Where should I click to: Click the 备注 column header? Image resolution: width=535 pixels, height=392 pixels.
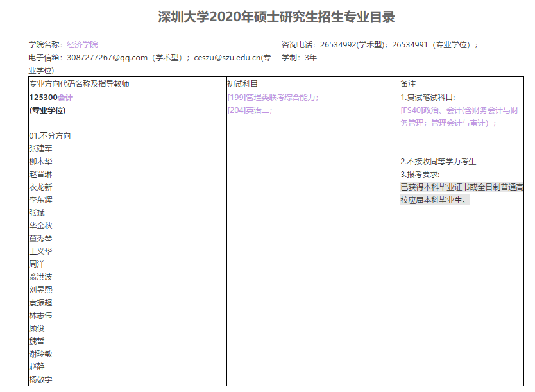[409, 84]
